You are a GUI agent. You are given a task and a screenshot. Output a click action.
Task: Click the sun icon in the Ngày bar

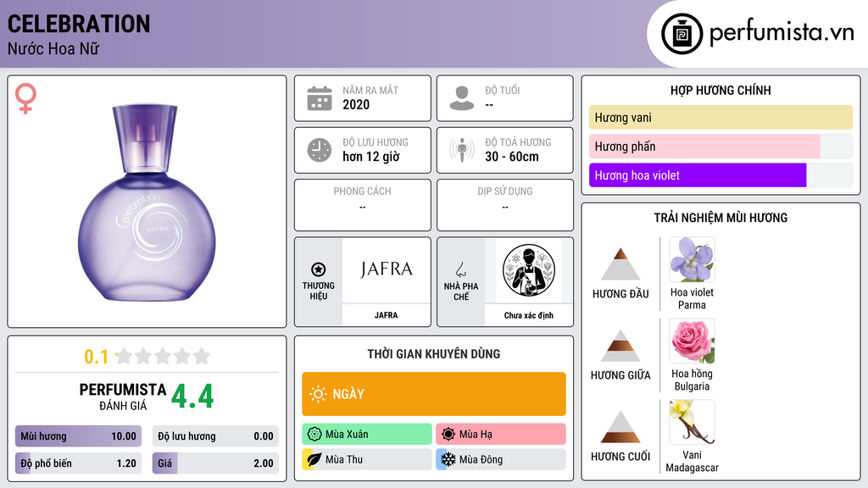tap(318, 394)
